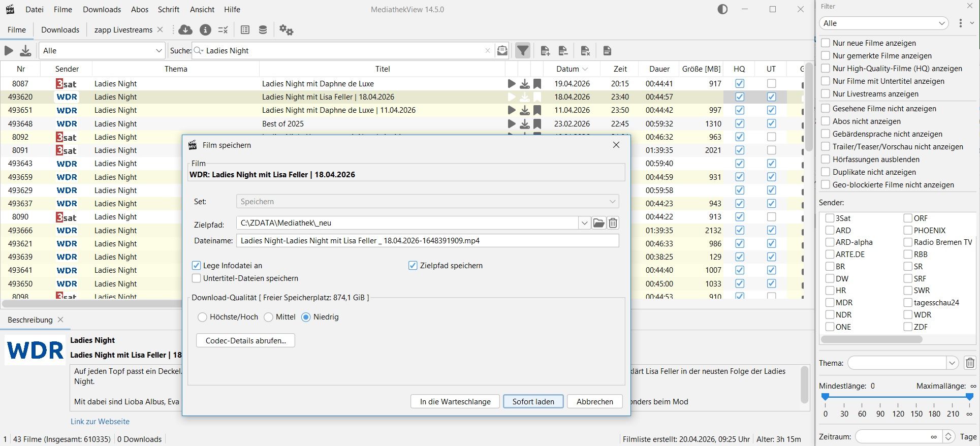Click the cloud download film list icon
980x446 pixels.
click(185, 30)
